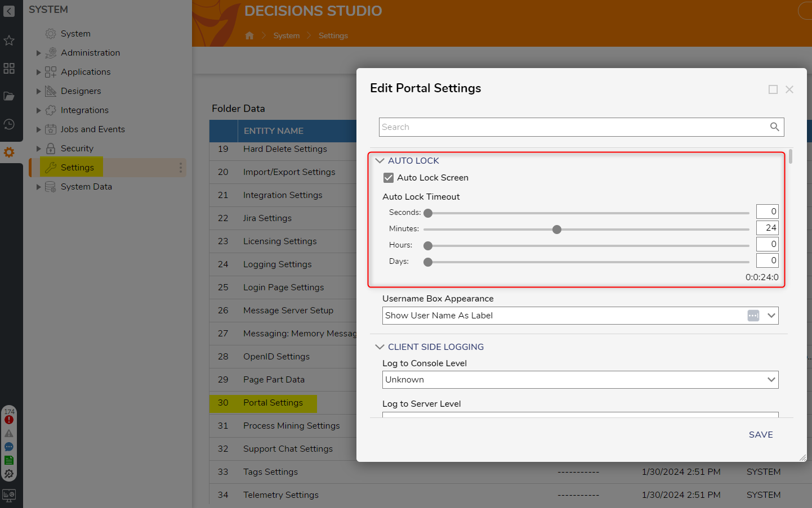Viewport: 812px width, 508px height.
Task: Click the Security lock icon in the tree
Action: (x=51, y=149)
